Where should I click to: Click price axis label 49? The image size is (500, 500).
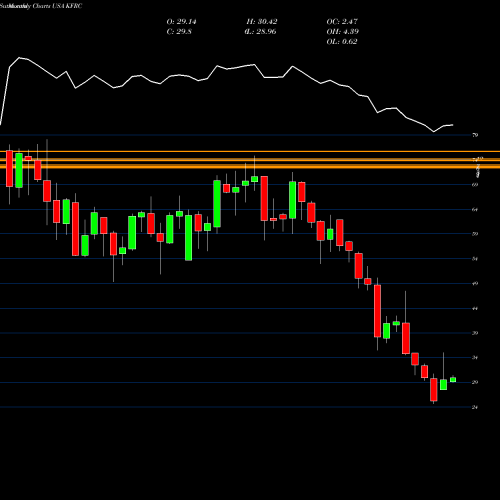475,283
